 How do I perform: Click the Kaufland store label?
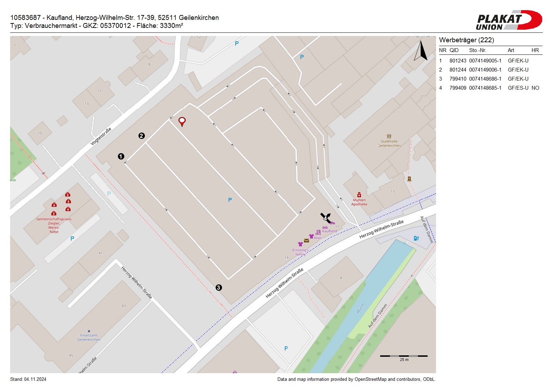330,231
